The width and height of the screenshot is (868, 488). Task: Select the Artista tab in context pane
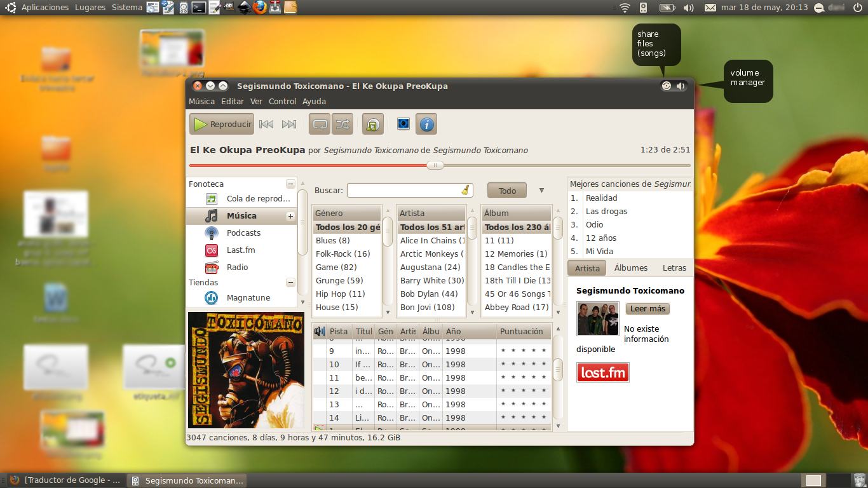click(587, 268)
